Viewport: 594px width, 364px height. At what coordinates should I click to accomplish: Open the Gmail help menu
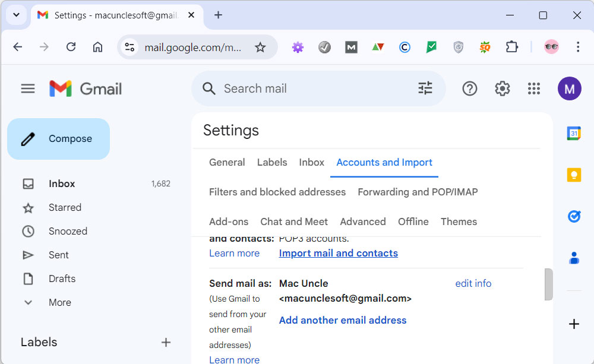pyautogui.click(x=469, y=88)
